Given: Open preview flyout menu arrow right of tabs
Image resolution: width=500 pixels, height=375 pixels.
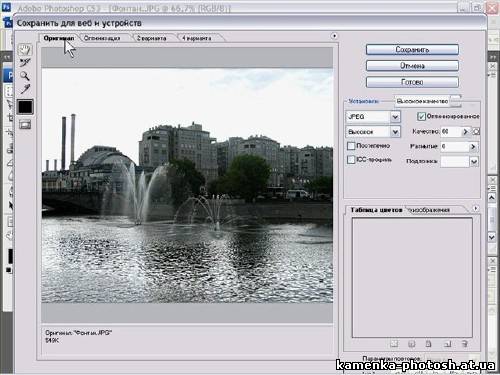Looking at the screenshot, I should click(334, 36).
